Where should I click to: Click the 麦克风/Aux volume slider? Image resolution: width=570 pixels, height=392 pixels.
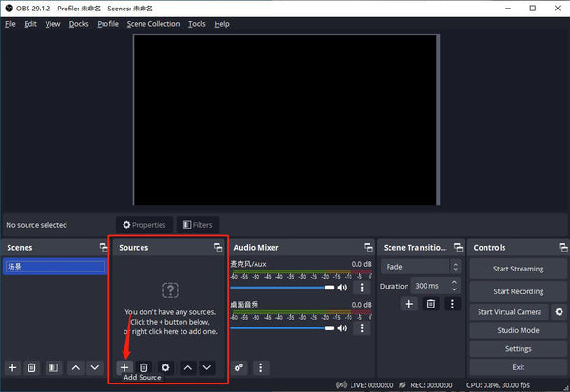281,287
